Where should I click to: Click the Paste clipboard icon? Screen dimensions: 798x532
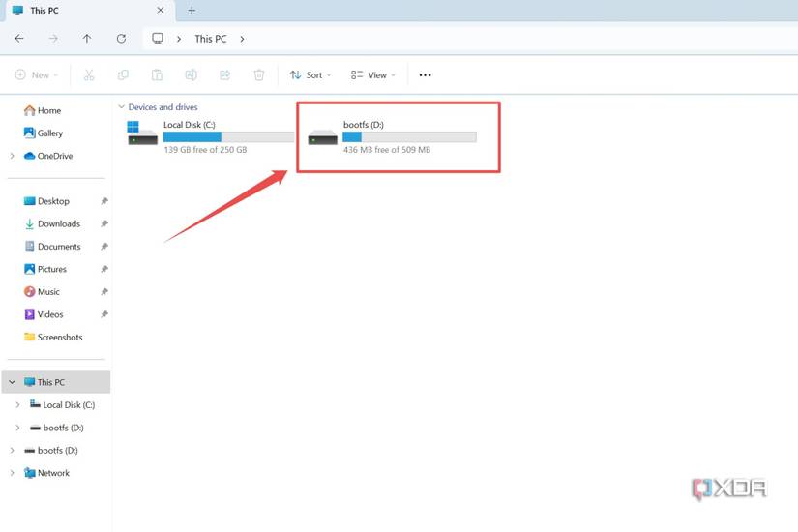pos(157,75)
